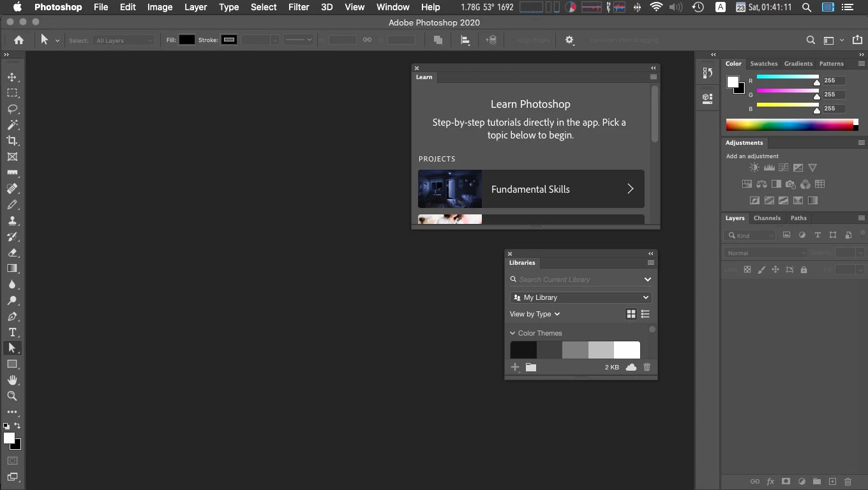The width and height of the screenshot is (868, 490).
Task: Select the Blur tool
Action: click(12, 285)
